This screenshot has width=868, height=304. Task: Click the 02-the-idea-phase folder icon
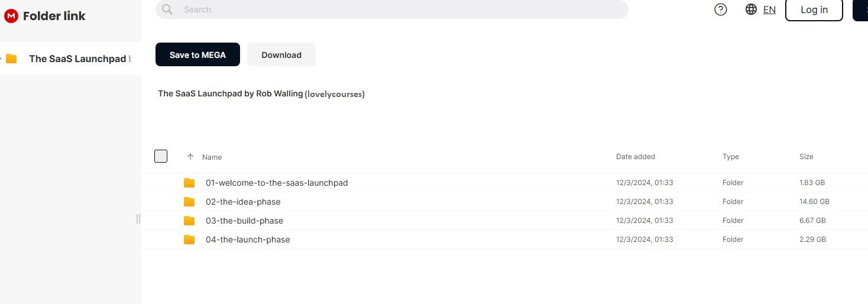pos(189,202)
